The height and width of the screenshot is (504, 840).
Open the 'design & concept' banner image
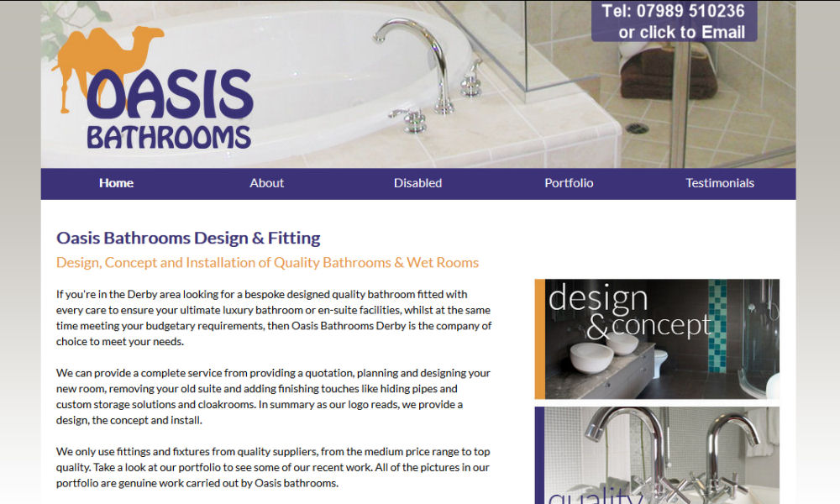[x=657, y=339]
